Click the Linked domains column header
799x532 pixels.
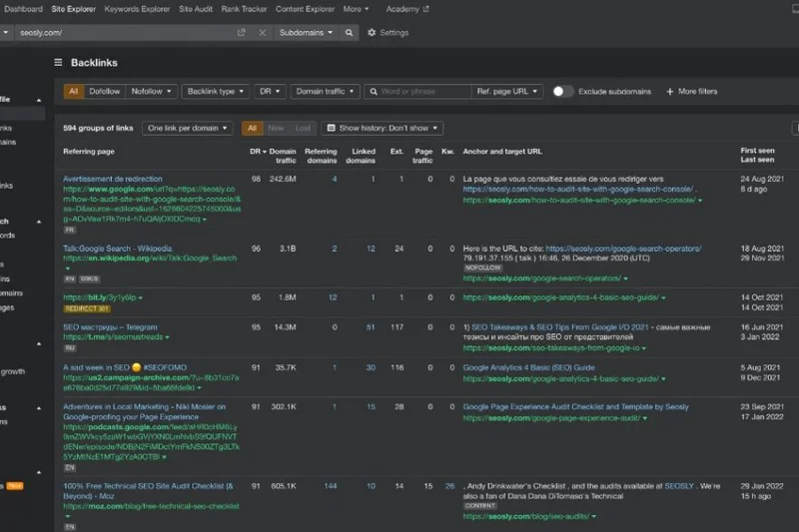pyautogui.click(x=361, y=156)
